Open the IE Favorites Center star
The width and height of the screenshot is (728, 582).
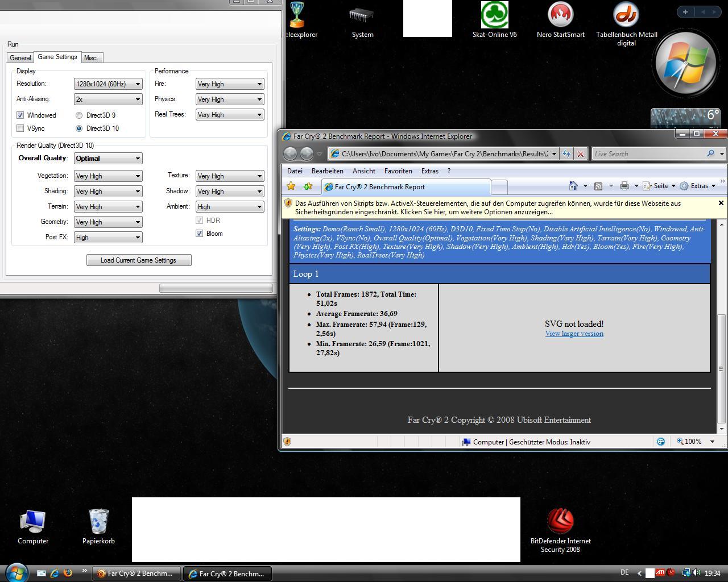[x=291, y=186]
